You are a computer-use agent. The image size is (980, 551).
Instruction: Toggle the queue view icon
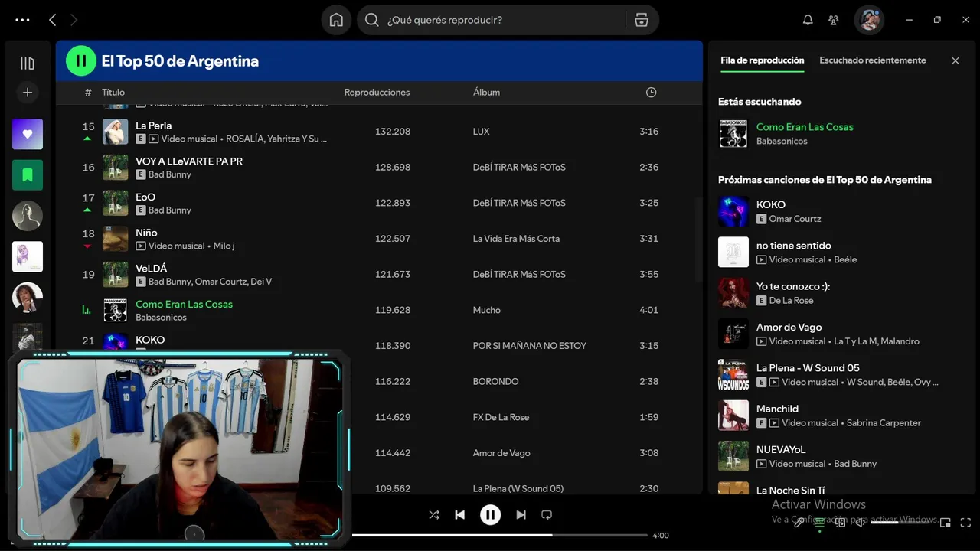(819, 523)
